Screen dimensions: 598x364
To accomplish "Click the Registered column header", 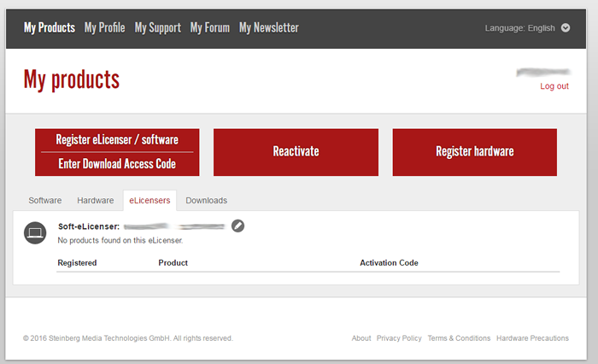I will [x=77, y=263].
